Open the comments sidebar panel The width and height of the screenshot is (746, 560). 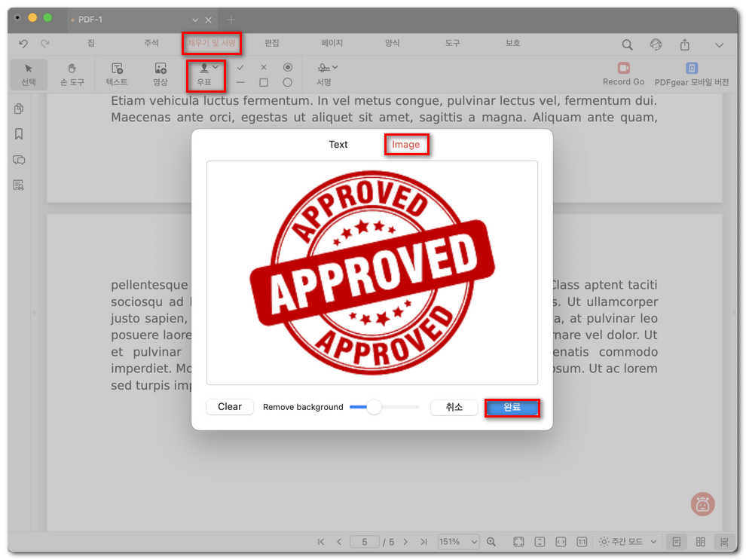(19, 160)
